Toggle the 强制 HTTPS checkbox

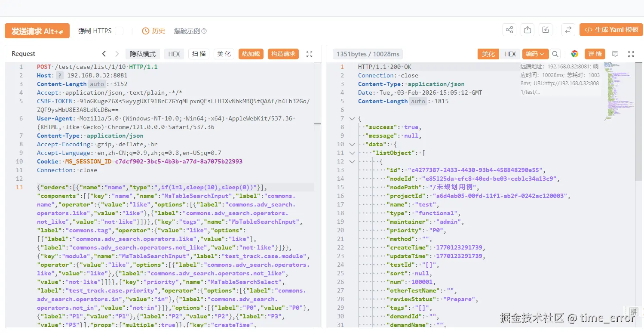tap(119, 31)
